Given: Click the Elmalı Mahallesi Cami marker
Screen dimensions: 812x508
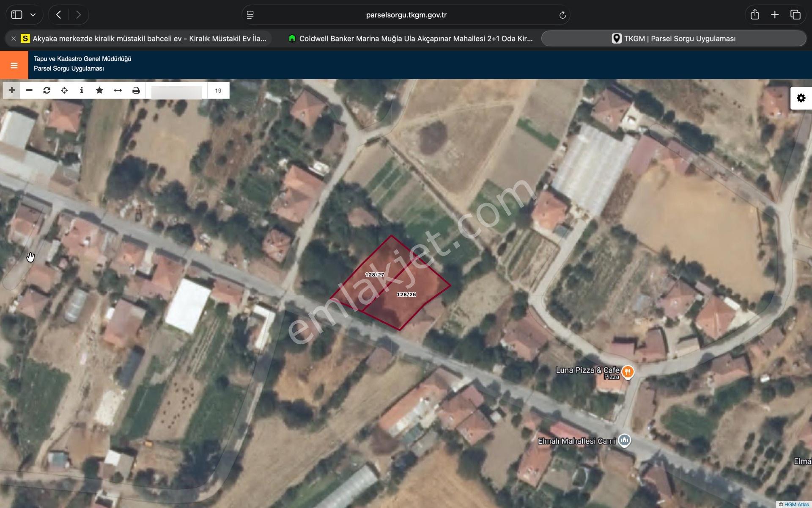Looking at the screenshot, I should point(624,440).
